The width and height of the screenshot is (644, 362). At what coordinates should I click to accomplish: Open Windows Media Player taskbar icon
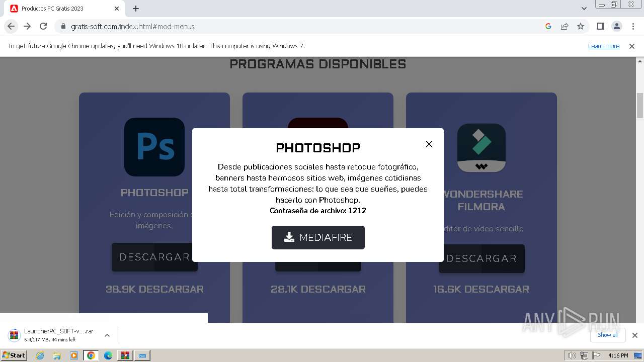tap(74, 355)
